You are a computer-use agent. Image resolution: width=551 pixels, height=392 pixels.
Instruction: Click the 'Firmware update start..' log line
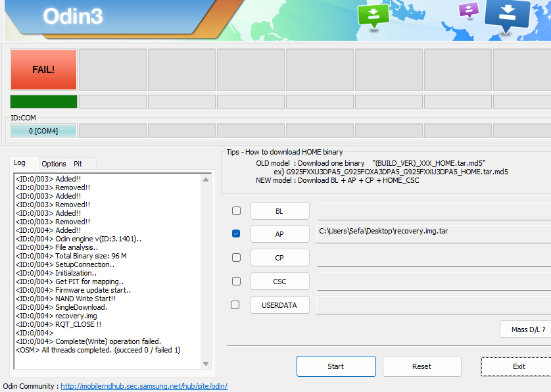(73, 290)
